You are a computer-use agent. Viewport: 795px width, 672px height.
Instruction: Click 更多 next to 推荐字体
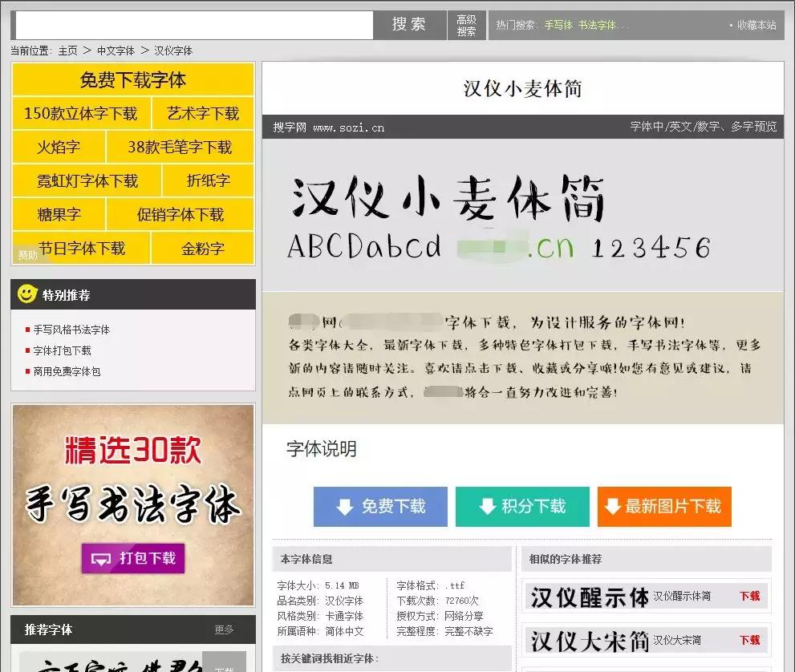click(x=225, y=630)
